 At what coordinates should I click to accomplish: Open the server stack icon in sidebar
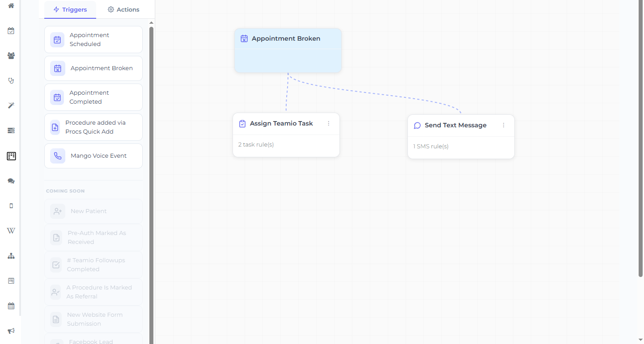coord(11,130)
